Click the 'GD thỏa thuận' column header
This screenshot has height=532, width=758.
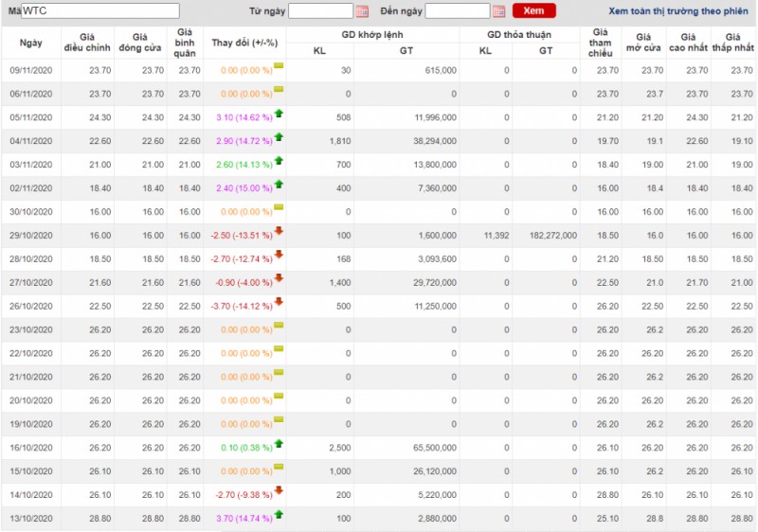pyautogui.click(x=518, y=35)
